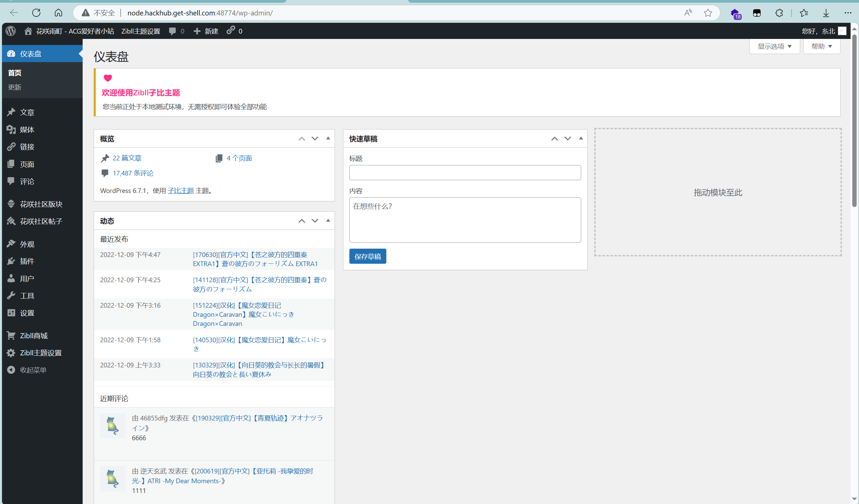This screenshot has width=859, height=504.
Task: Toggle collapse on the 快速草稿 panel
Action: [581, 138]
